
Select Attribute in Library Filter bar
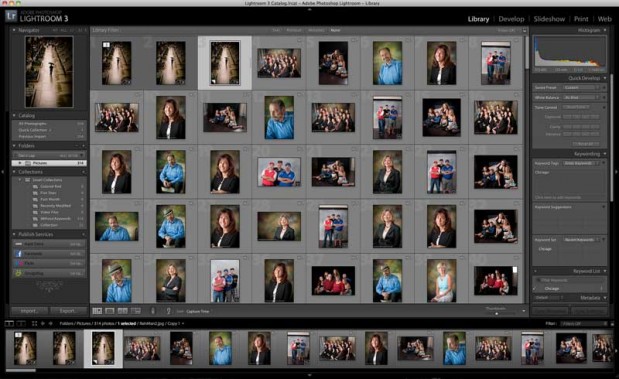294,30
